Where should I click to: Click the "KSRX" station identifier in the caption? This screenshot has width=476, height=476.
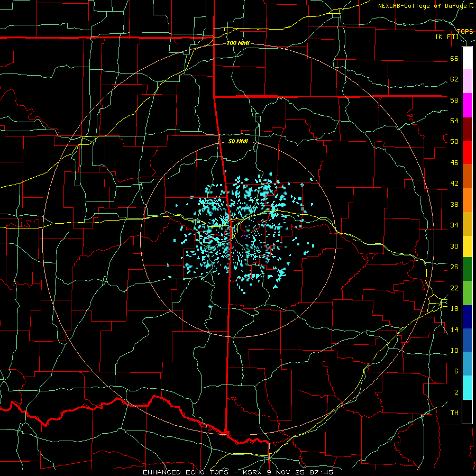click(253, 472)
